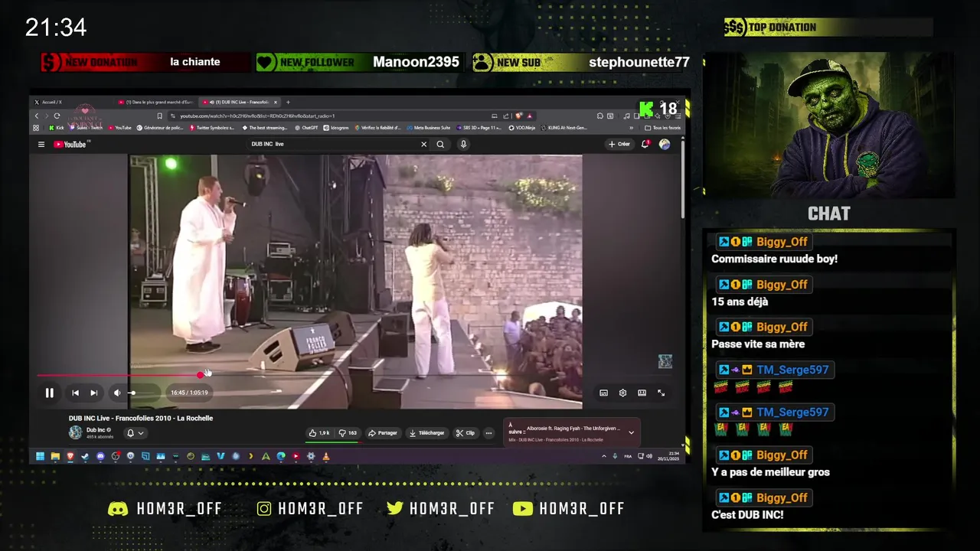
Task: Skip to previous video in player
Action: pyautogui.click(x=75, y=393)
